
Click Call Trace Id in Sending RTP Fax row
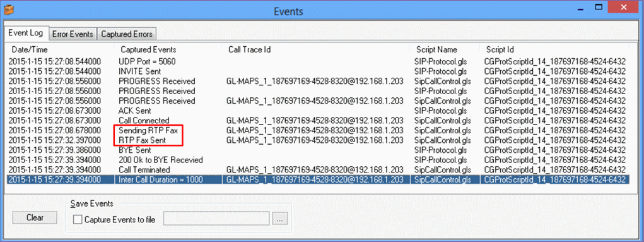315,130
